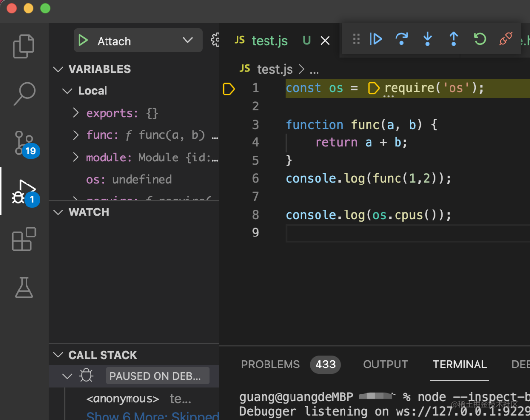Image resolution: width=530 pixels, height=420 pixels.
Task: Grab the debug toolbar drag handle
Action: [356, 39]
